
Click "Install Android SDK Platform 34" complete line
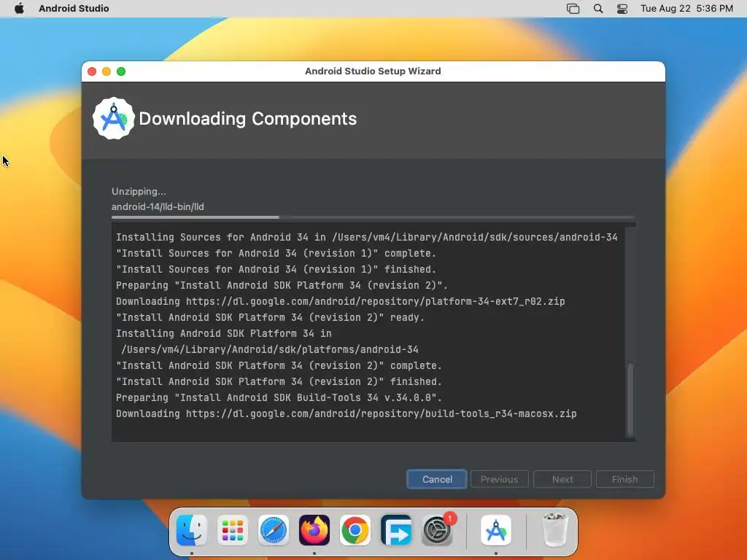click(279, 366)
